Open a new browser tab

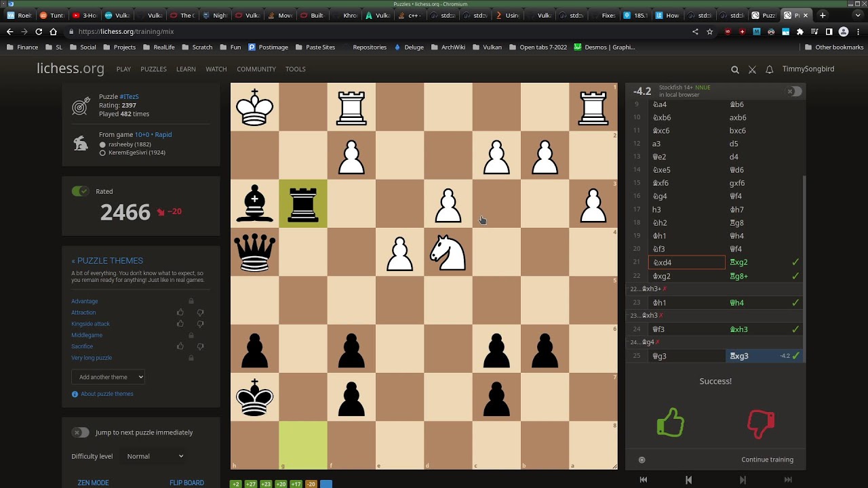tap(823, 15)
